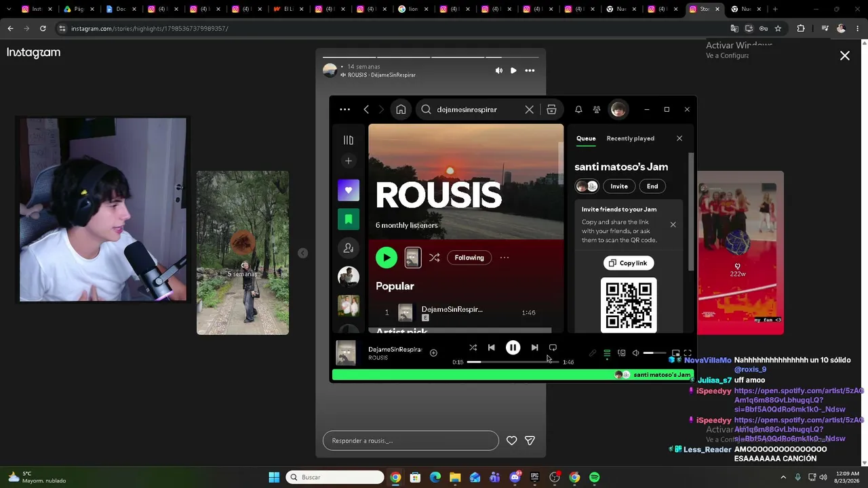868x488 pixels.
Task: Clear the Spotify search text with the X
Action: (529, 109)
